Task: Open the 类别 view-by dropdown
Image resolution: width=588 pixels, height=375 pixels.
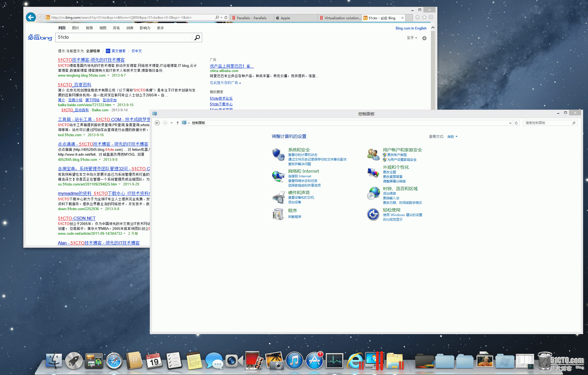Action: click(x=452, y=137)
